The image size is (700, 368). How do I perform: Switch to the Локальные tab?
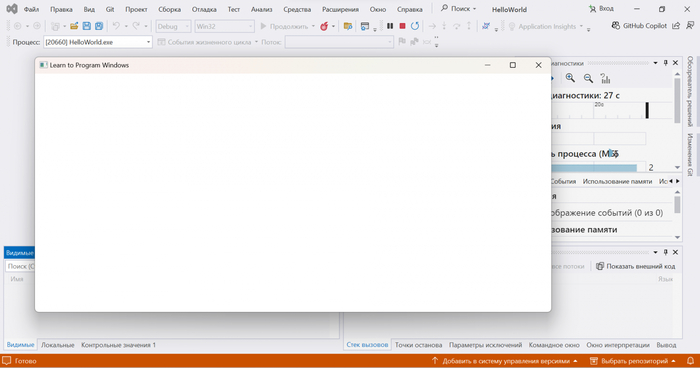58,345
